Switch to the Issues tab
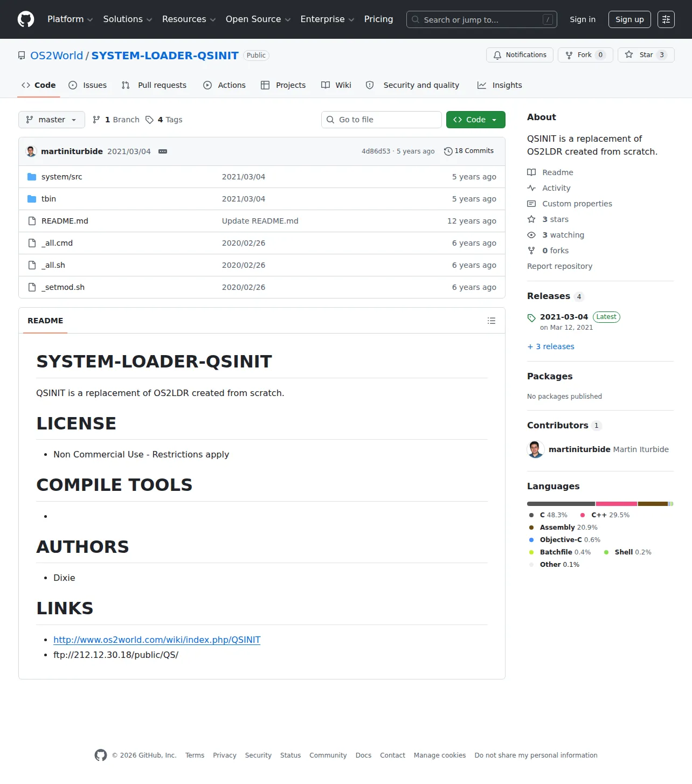The width and height of the screenshot is (692, 784). [88, 85]
